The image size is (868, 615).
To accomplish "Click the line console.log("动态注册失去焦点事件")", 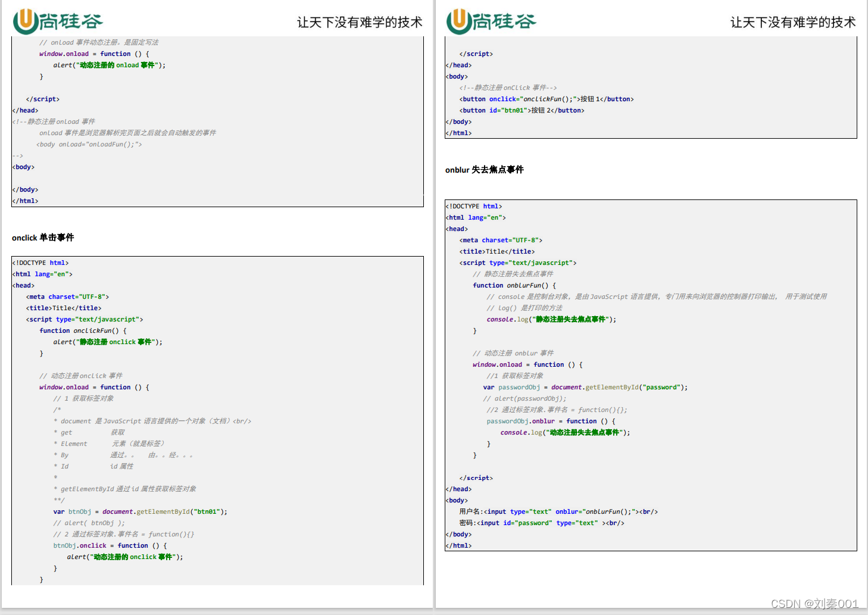I will tap(565, 432).
